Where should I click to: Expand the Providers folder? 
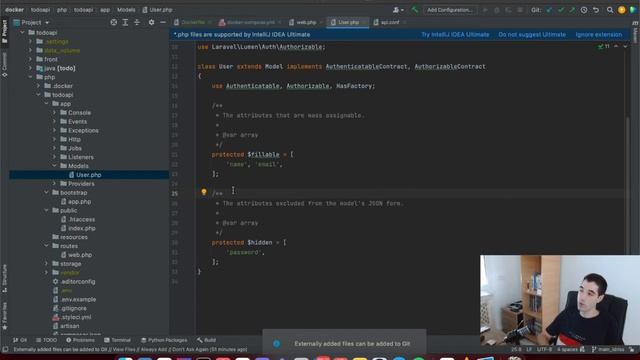(54, 184)
